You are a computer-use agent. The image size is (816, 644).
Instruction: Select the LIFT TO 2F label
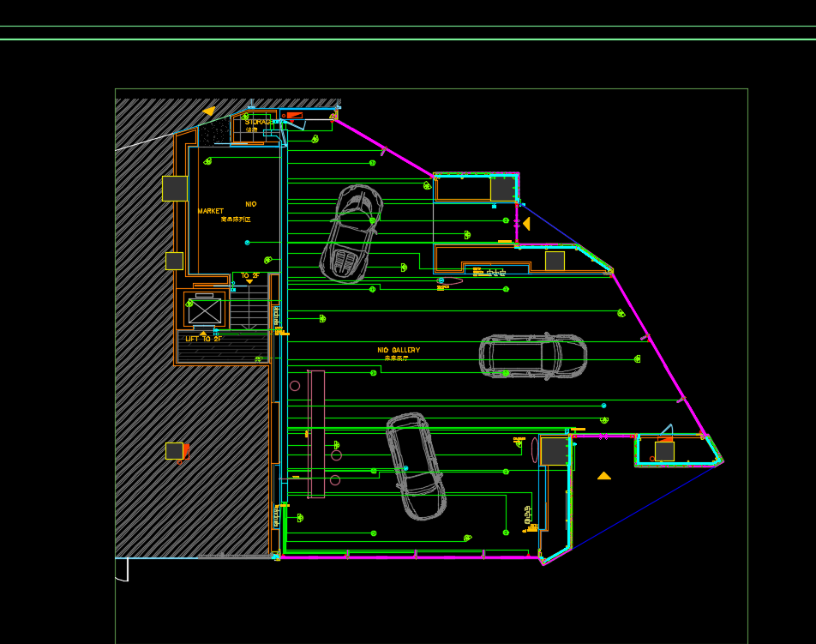(203, 339)
